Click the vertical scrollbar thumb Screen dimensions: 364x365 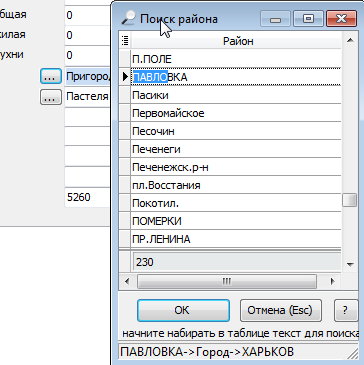(x=350, y=200)
